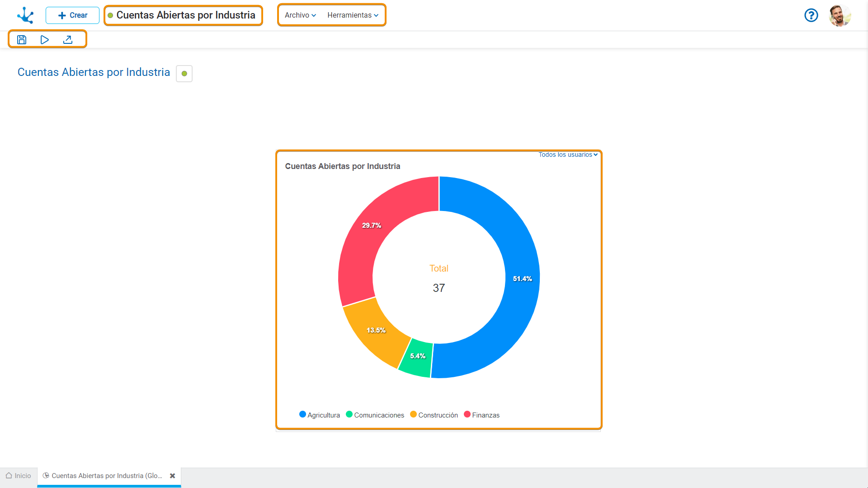Expand the Archivo dropdown menu

300,15
